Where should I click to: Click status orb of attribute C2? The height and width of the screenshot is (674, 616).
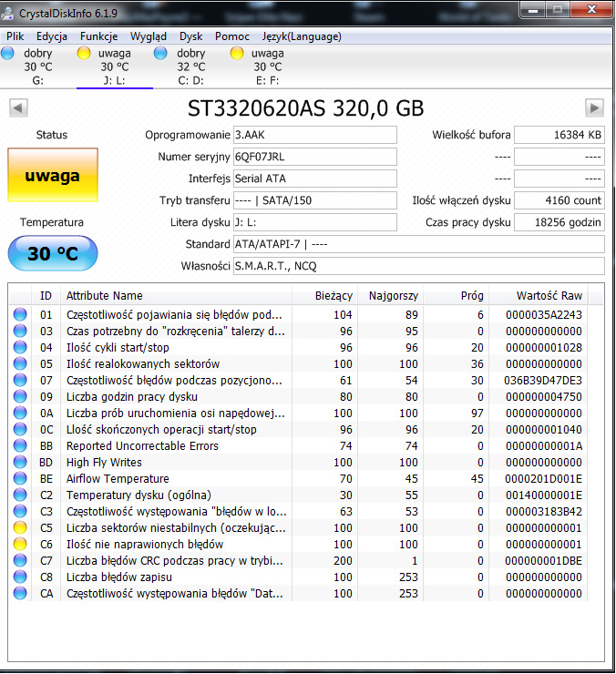pos(20,495)
